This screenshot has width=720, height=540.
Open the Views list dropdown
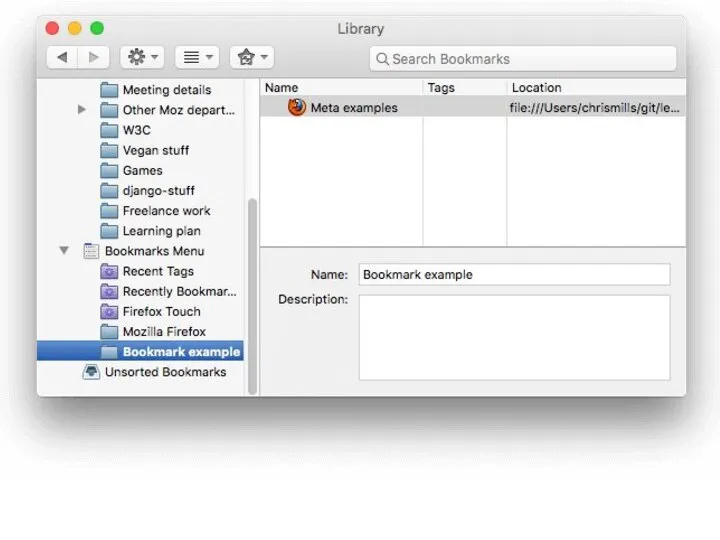click(x=196, y=58)
